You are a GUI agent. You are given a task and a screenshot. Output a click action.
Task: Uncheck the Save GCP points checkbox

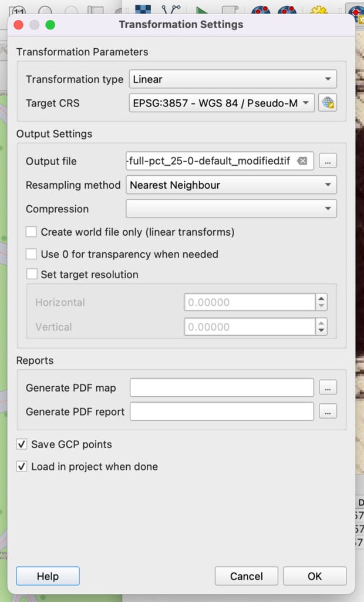22,444
